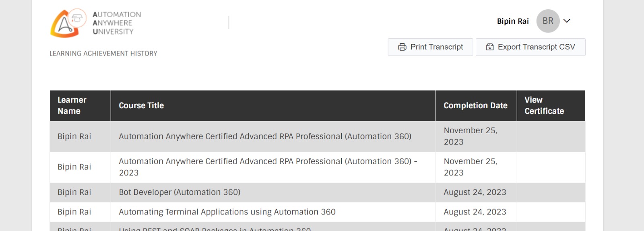
Task: Select the Completion Date column header
Action: tap(476, 105)
